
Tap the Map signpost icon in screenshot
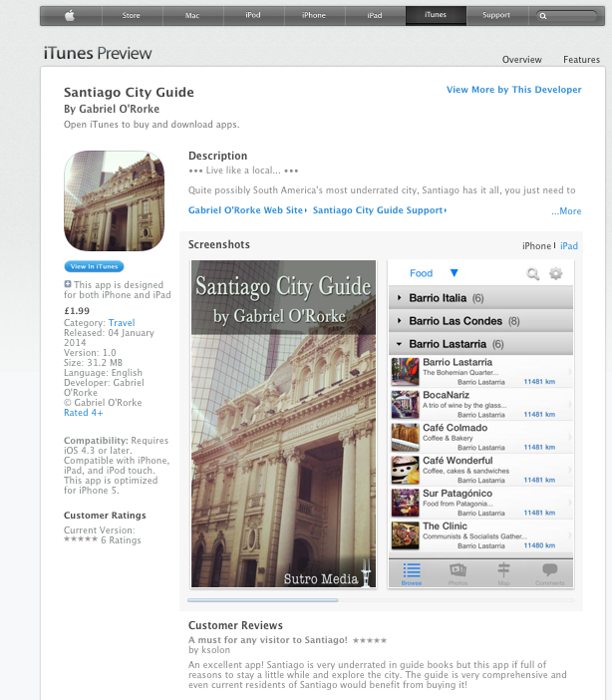(x=504, y=570)
